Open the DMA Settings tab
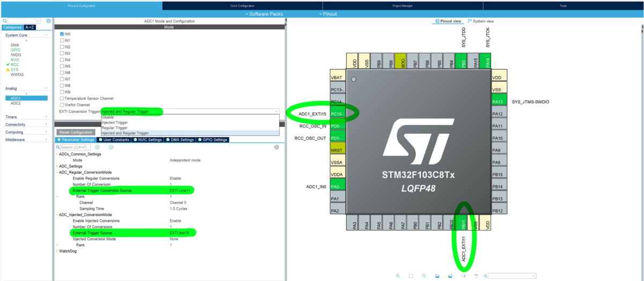The image size is (644, 281). coord(180,140)
